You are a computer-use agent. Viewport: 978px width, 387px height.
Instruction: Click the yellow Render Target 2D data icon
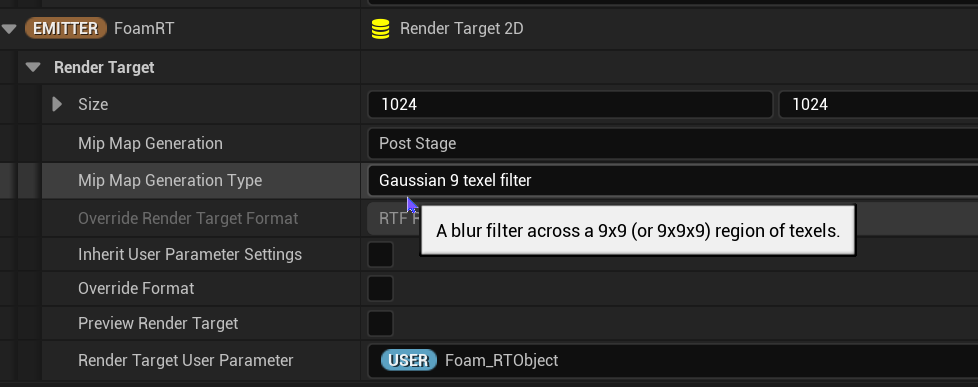380,29
